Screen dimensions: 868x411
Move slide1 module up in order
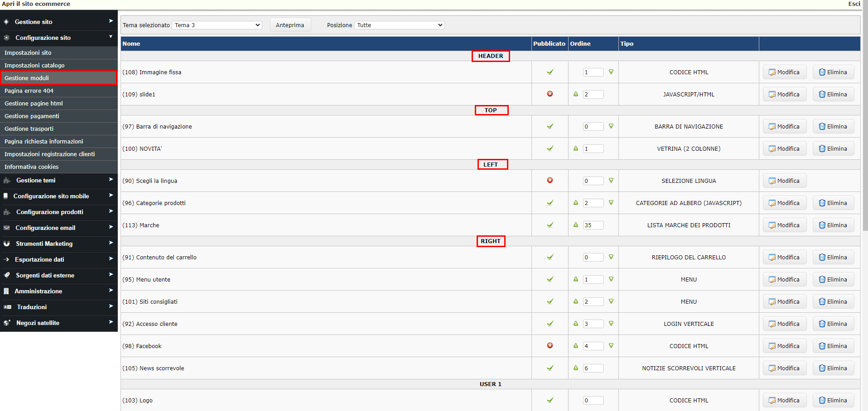tap(576, 94)
